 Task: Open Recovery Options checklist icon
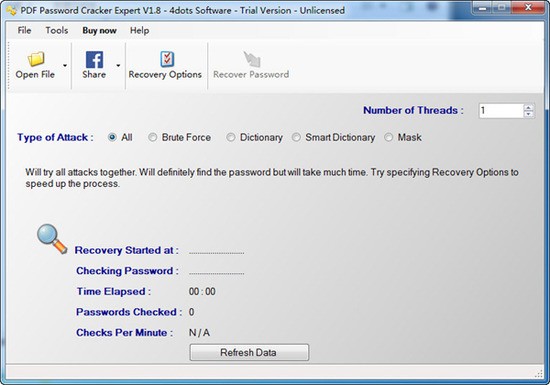point(167,59)
